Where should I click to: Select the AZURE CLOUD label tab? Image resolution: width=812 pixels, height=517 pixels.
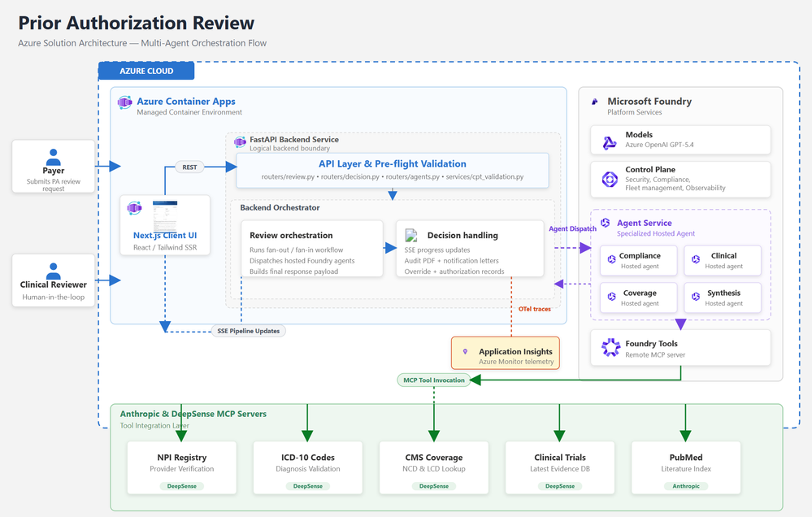click(x=146, y=71)
